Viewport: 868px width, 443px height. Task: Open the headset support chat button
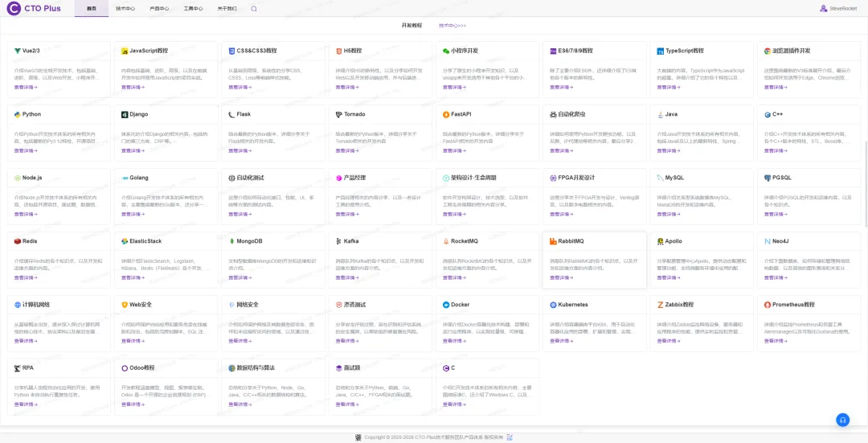pos(842,420)
